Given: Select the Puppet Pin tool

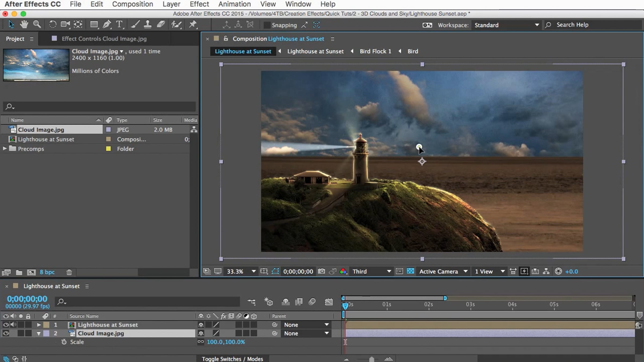Looking at the screenshot, I should click(x=193, y=24).
